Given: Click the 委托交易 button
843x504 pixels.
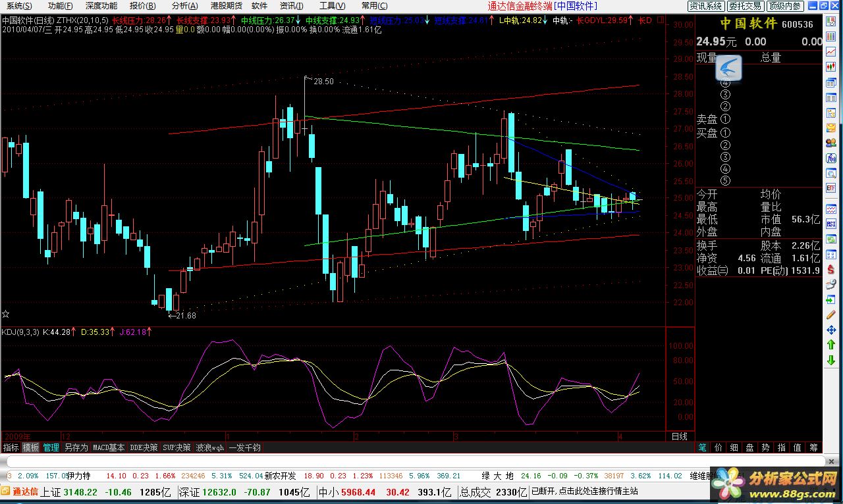Looking at the screenshot, I should click(x=746, y=6).
